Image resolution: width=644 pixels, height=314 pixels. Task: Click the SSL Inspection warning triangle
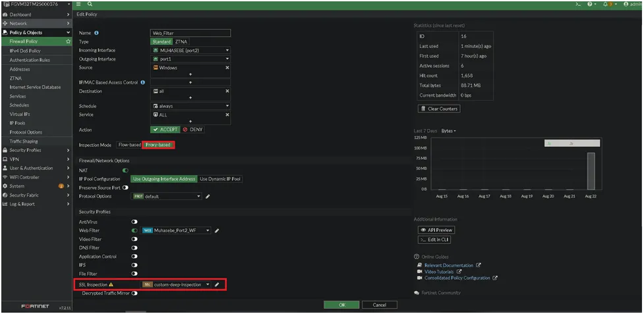[111, 284]
